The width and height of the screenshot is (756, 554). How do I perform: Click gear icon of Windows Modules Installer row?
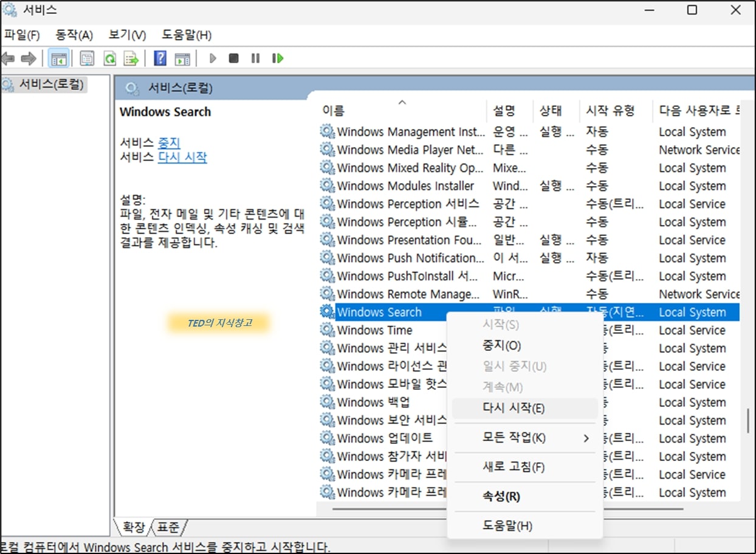click(x=328, y=185)
